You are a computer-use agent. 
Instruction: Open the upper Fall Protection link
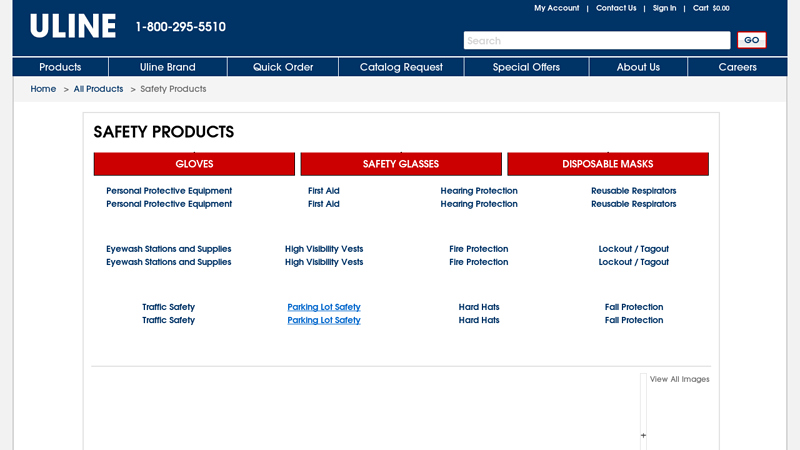coord(634,307)
